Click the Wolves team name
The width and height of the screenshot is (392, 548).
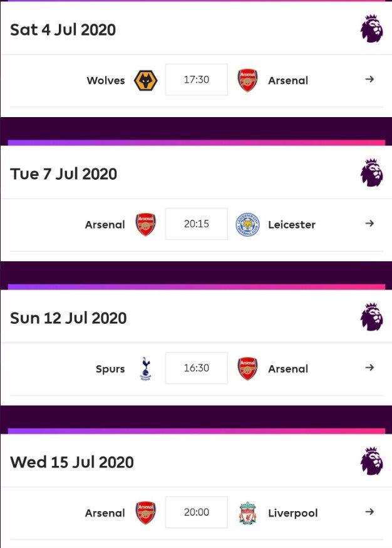pyautogui.click(x=106, y=80)
